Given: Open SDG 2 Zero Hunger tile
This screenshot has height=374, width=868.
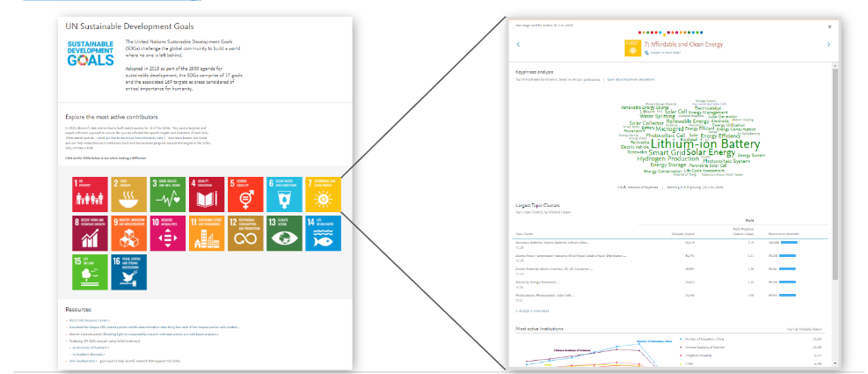Looking at the screenshot, I should (129, 194).
